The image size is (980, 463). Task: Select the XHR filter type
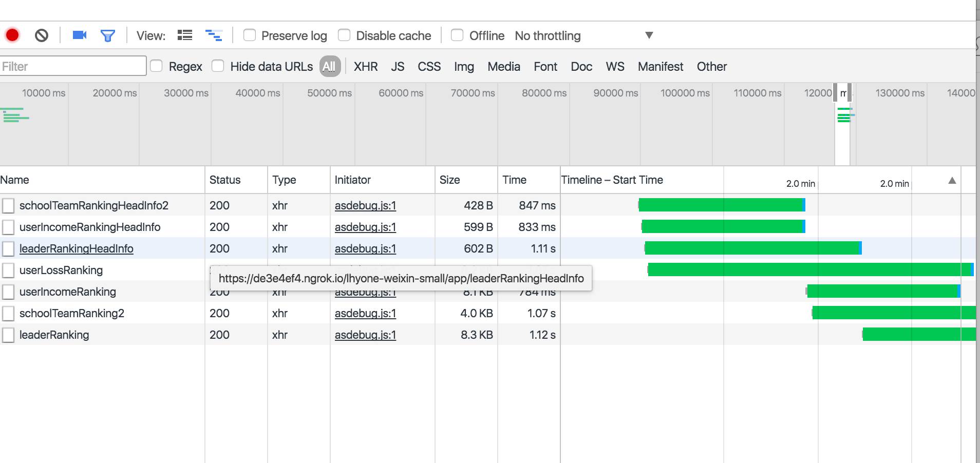[x=366, y=67]
